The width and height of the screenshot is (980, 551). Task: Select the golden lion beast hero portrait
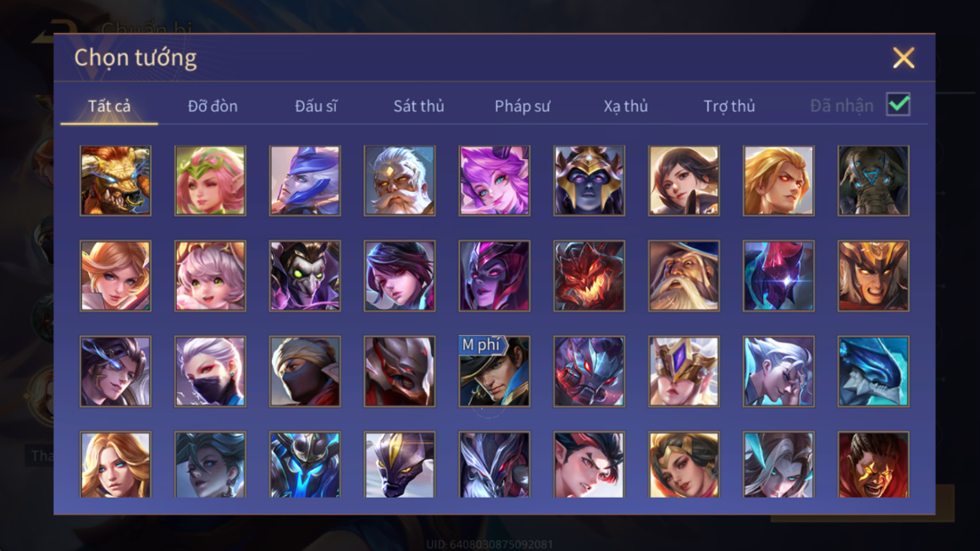pyautogui.click(x=116, y=181)
